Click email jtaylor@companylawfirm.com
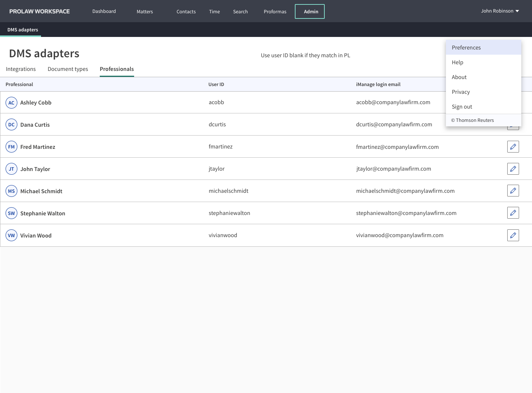Image resolution: width=532 pixels, height=393 pixels. [393, 169]
